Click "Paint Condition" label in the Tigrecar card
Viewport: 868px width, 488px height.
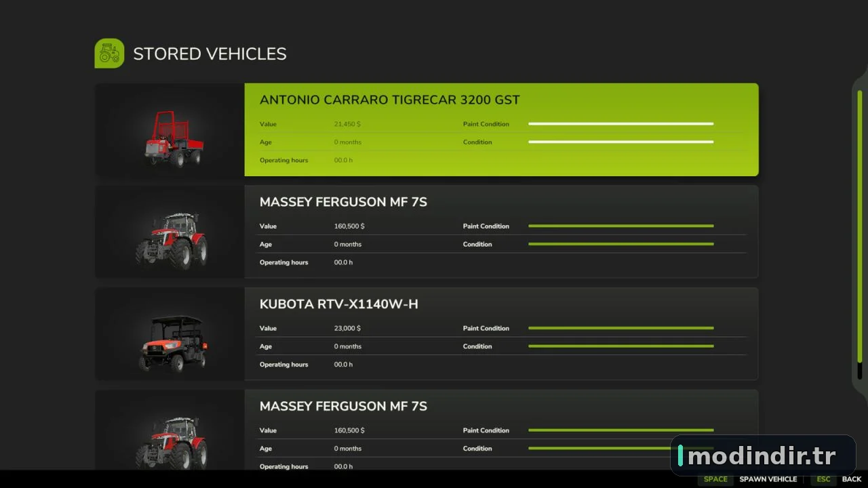click(486, 124)
